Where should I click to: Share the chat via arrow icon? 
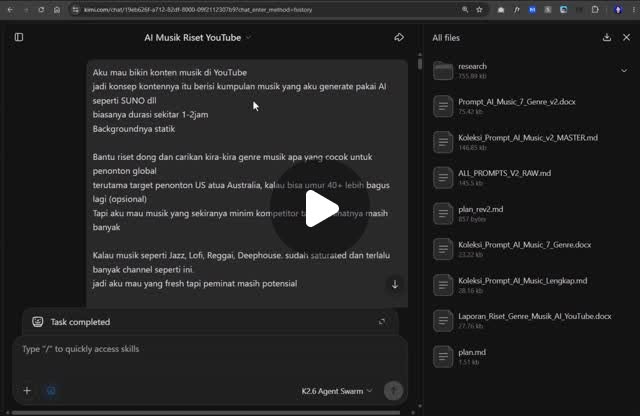pos(399,38)
